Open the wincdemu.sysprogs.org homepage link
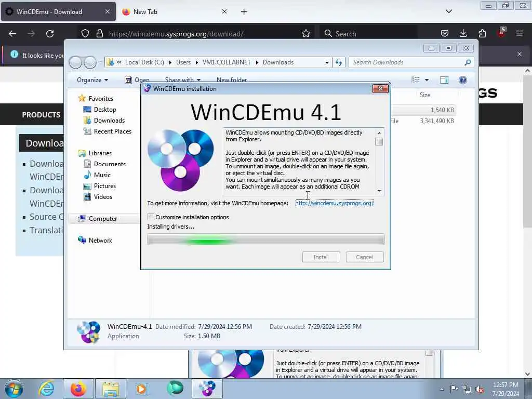This screenshot has width=532, height=399. [x=335, y=203]
